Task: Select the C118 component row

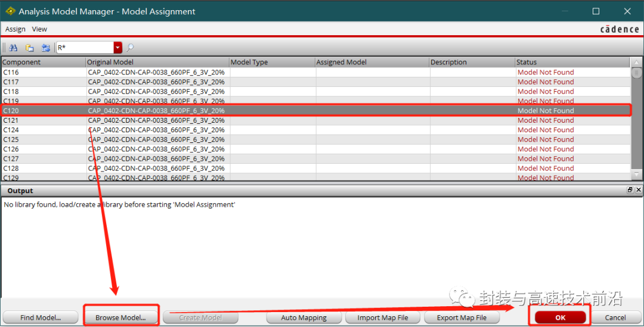Action: 315,92
